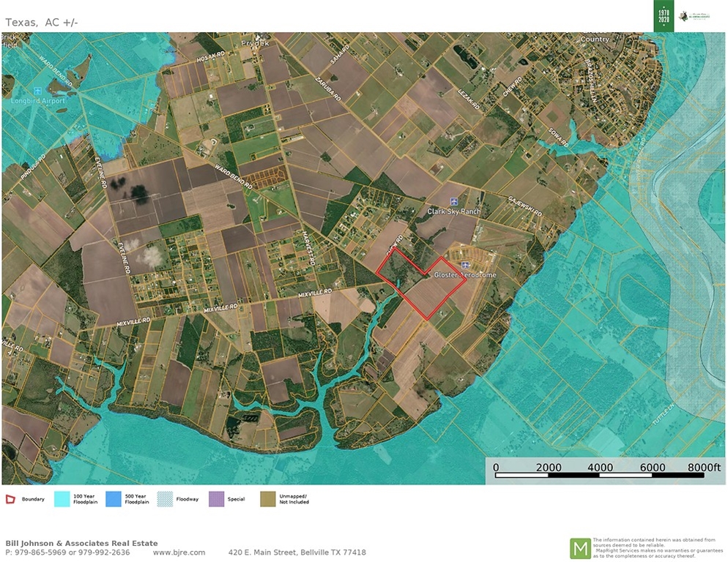
Task: Click the hatched Floodway legend swatch
Action: click(x=166, y=500)
